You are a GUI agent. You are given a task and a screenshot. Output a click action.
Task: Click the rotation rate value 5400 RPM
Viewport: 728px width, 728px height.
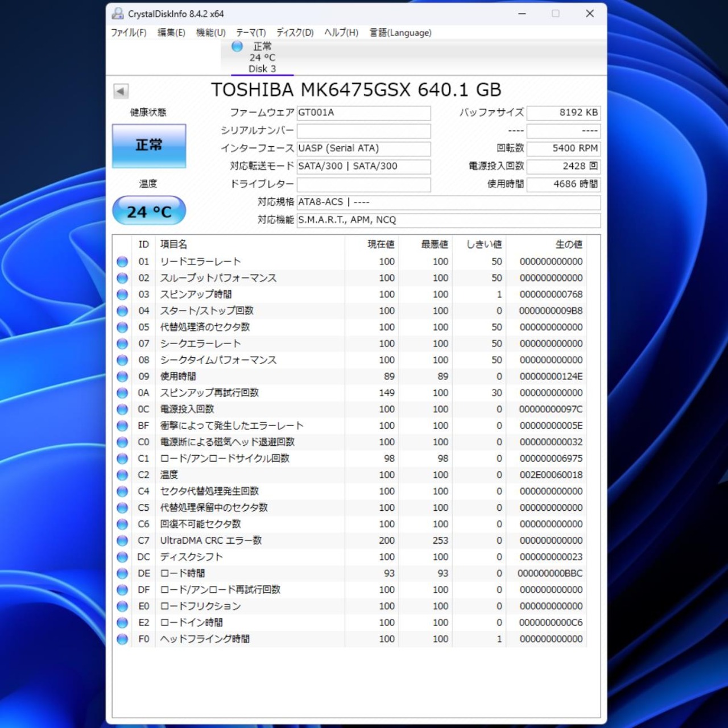click(x=564, y=148)
